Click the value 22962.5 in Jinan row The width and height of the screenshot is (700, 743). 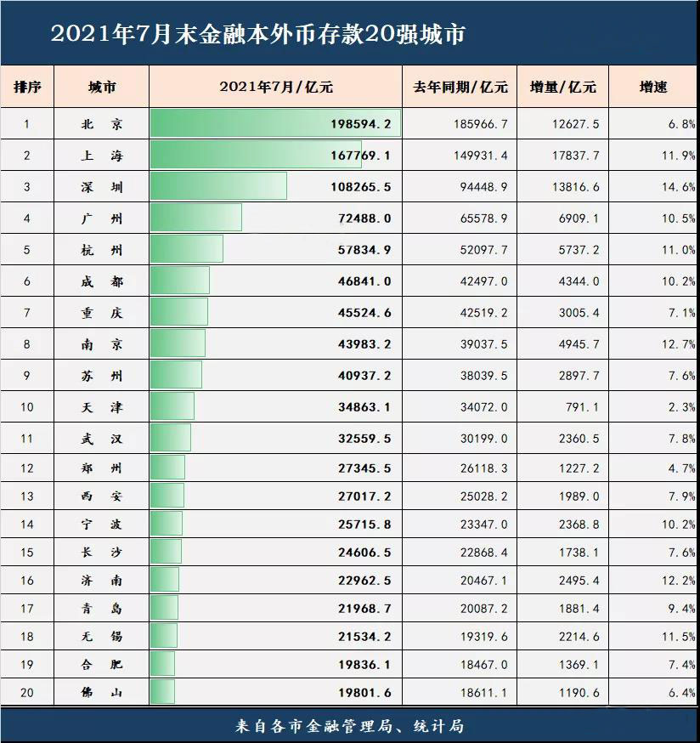click(x=364, y=580)
